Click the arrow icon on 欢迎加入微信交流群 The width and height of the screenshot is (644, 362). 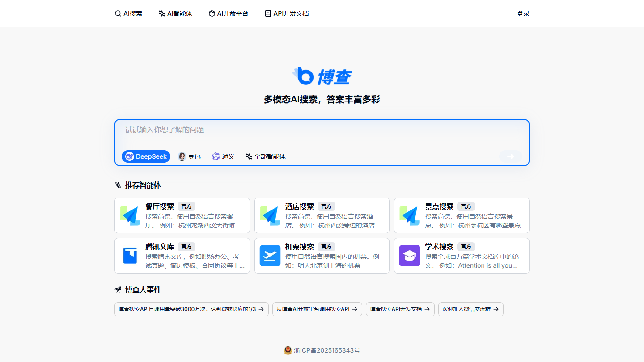[x=496, y=309]
